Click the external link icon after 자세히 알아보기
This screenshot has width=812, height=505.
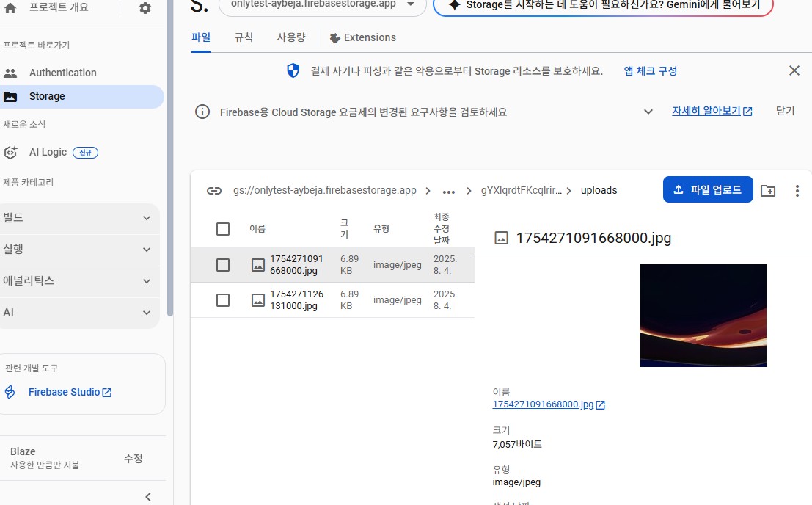coord(747,112)
